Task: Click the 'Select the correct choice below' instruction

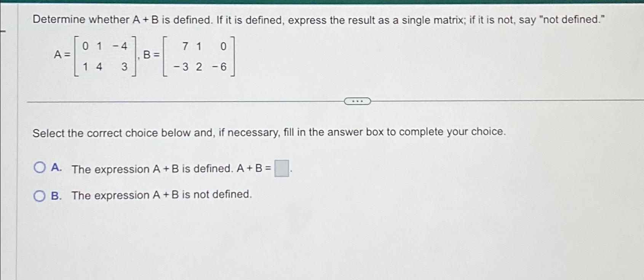Action: [x=269, y=133]
